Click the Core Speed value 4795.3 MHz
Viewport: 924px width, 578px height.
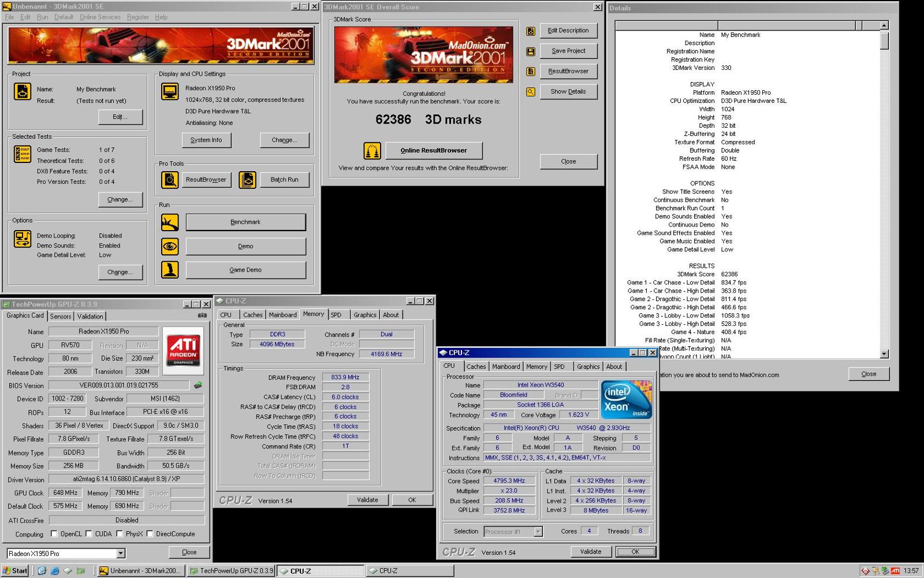[x=509, y=481]
